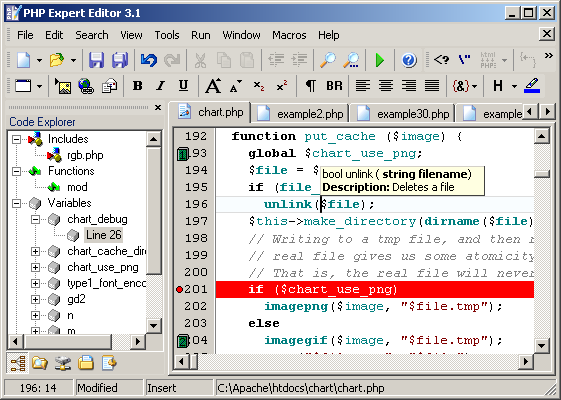Open heading H dropdown arrow
The image size is (561, 400).
[514, 86]
